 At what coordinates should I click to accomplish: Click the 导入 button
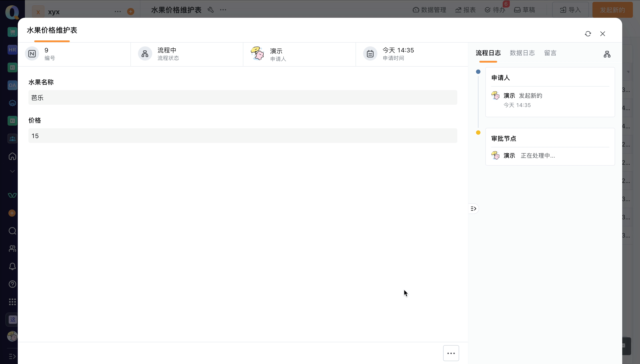click(570, 10)
